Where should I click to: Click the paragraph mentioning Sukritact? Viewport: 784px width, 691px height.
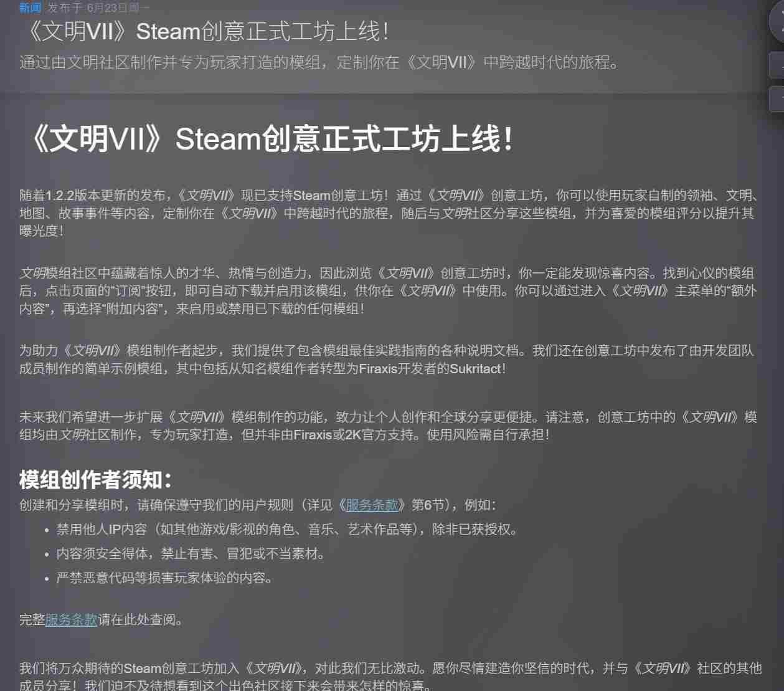click(x=387, y=360)
